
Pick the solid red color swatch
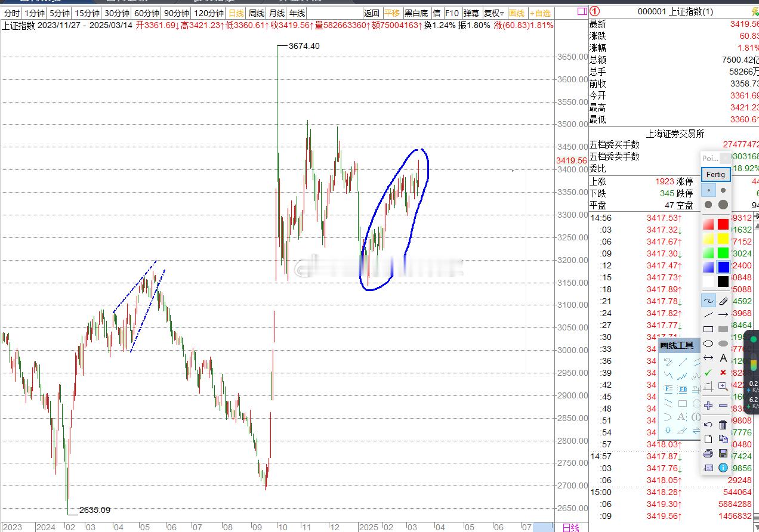[x=723, y=224]
